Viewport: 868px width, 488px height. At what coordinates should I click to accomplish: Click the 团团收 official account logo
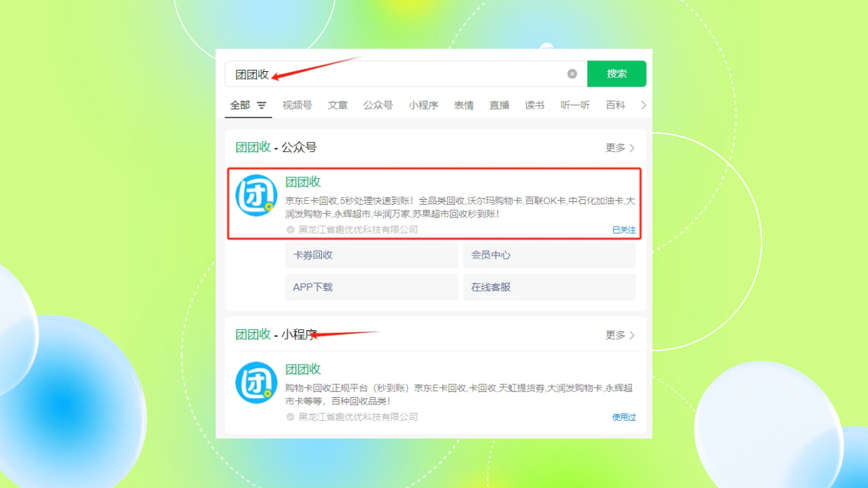click(x=256, y=196)
